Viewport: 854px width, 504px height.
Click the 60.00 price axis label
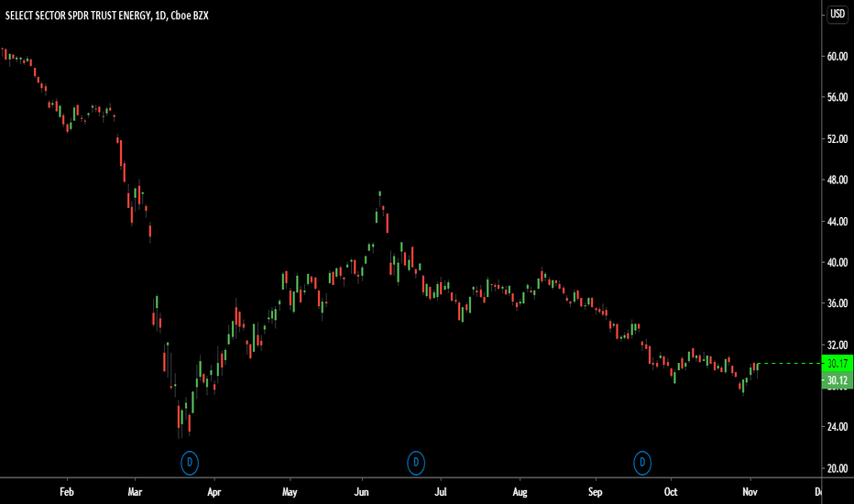coord(838,56)
